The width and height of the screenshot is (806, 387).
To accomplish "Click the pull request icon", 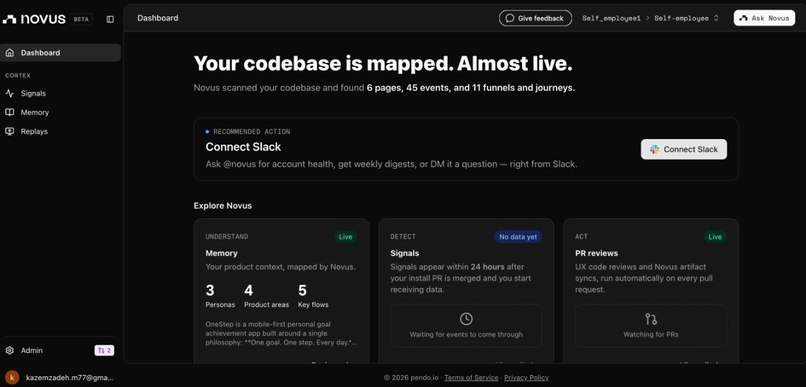I will [x=651, y=319].
